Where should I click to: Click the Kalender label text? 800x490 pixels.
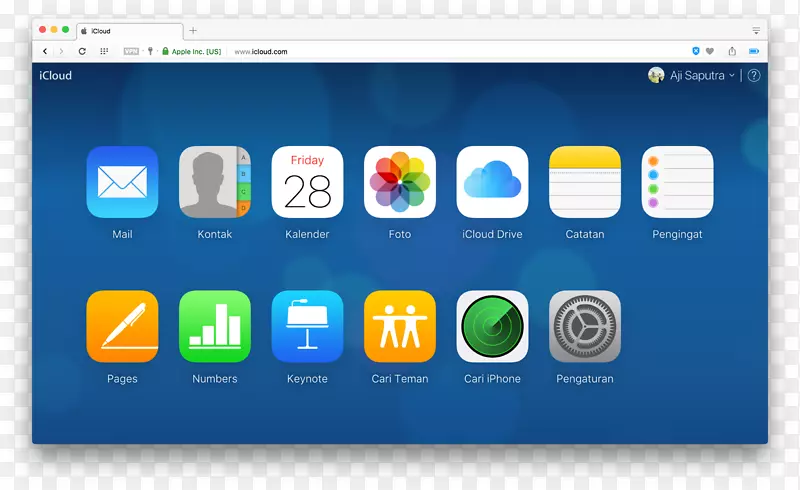(307, 234)
